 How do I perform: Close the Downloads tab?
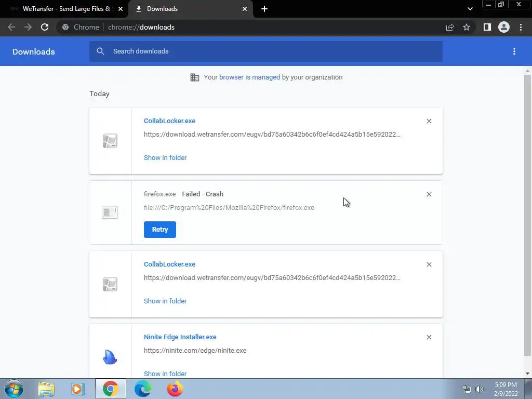point(245,9)
